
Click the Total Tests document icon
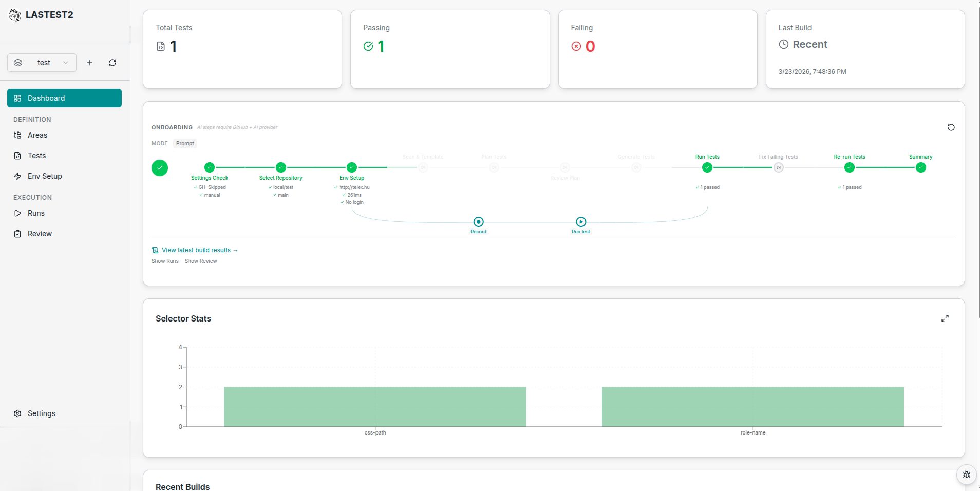coord(161,47)
